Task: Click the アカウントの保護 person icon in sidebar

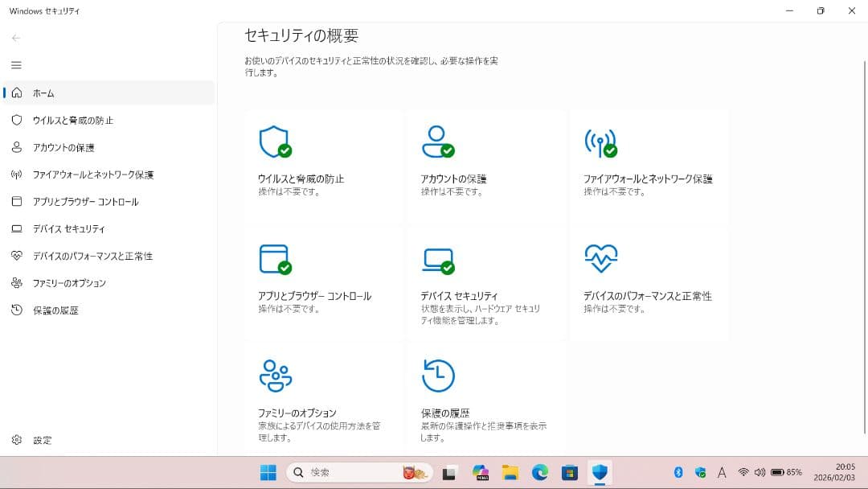Action: (x=14, y=147)
